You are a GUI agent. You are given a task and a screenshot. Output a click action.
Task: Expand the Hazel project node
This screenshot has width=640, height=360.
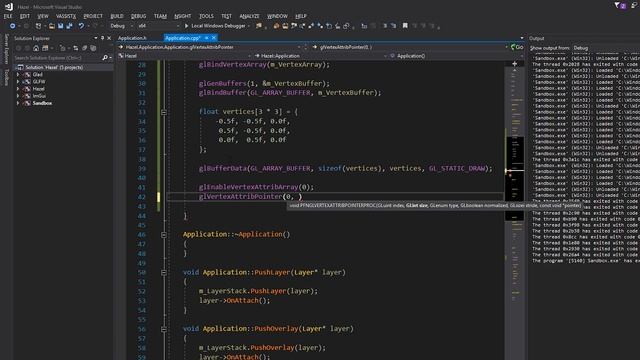18,89
